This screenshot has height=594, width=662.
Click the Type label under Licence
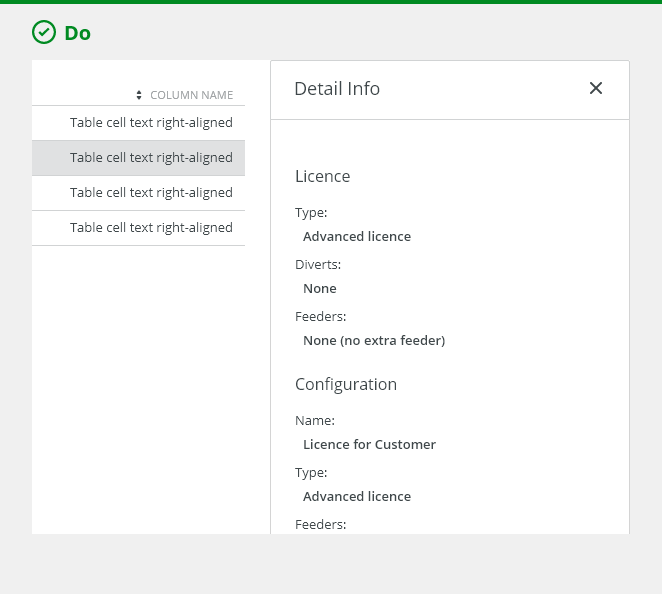coord(311,213)
